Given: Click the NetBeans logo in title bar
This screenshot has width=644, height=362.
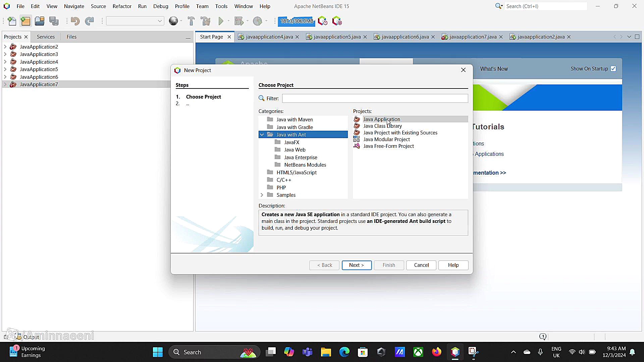Looking at the screenshot, I should (7, 6).
